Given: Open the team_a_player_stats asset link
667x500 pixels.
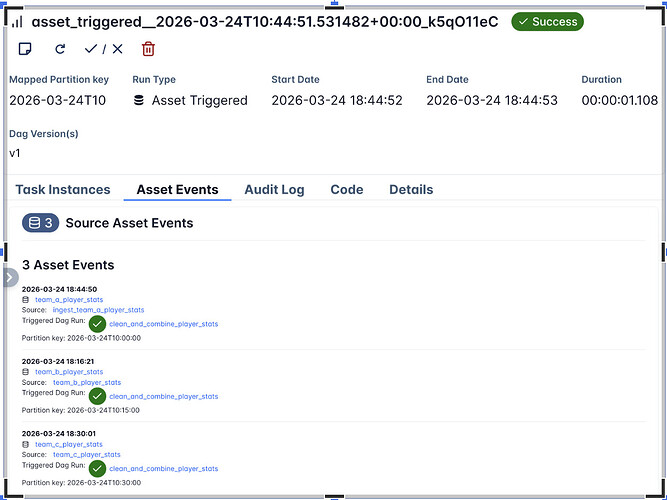Looking at the screenshot, I should tap(69, 300).
